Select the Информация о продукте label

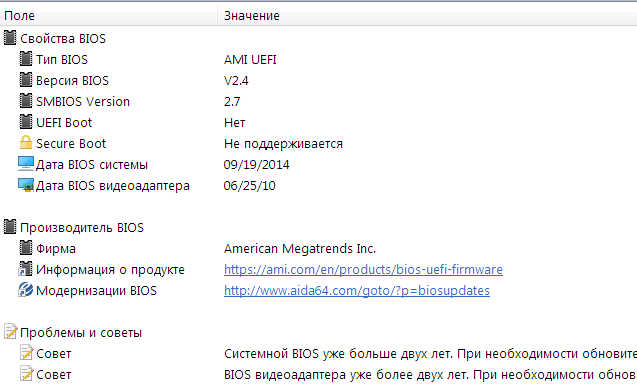click(x=110, y=270)
